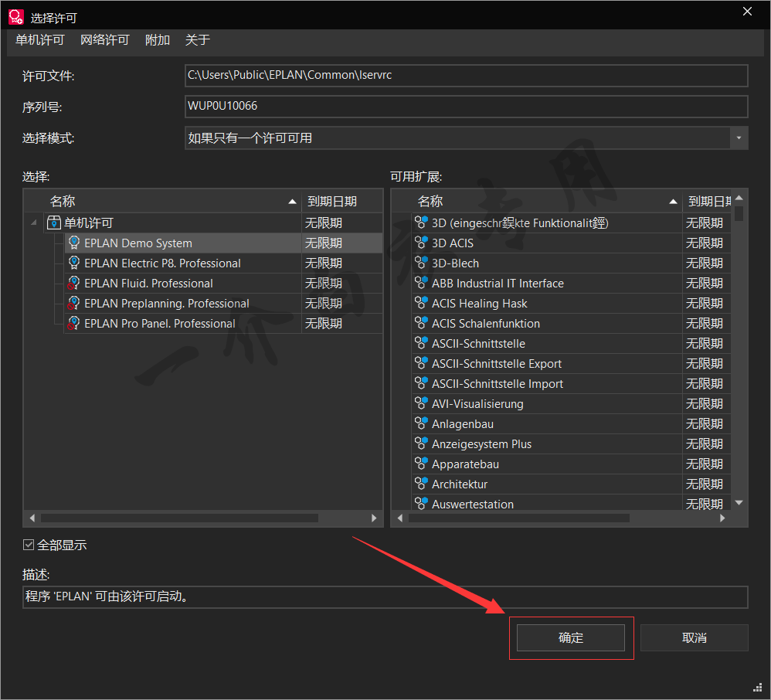This screenshot has width=771, height=700.
Task: Click the AVI-Visualisierung extension icon
Action: click(421, 403)
